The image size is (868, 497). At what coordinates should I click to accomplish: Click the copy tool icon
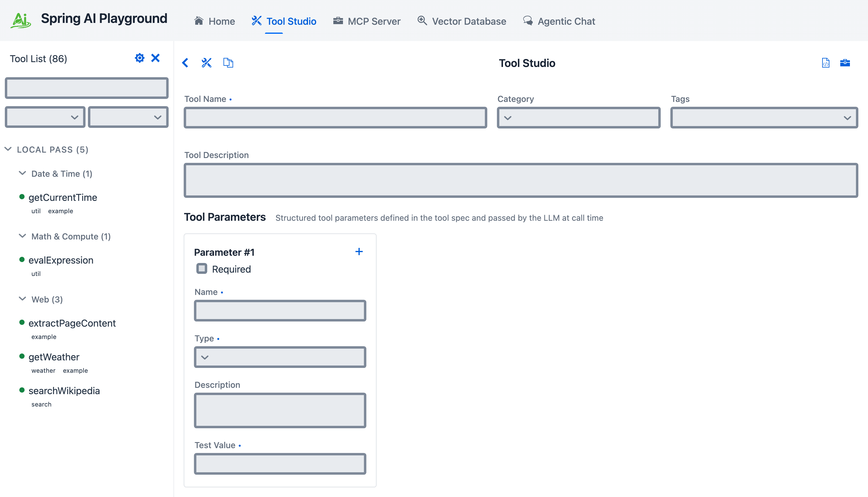[x=228, y=63]
